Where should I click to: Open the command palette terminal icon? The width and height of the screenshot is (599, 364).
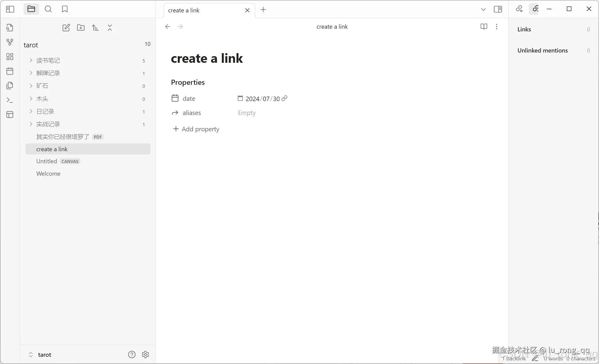coord(10,100)
